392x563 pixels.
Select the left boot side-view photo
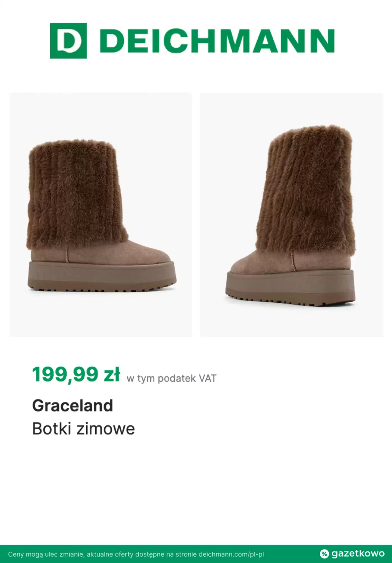click(x=101, y=215)
